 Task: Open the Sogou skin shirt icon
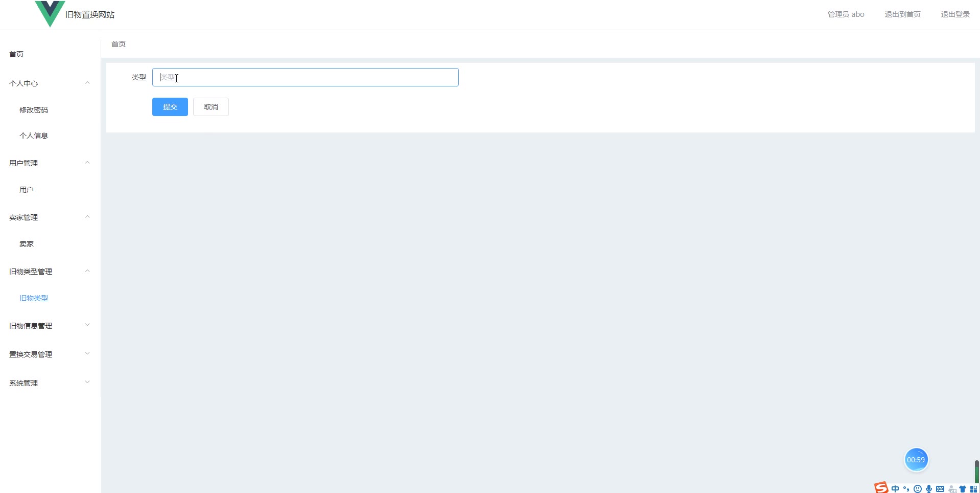point(963,489)
